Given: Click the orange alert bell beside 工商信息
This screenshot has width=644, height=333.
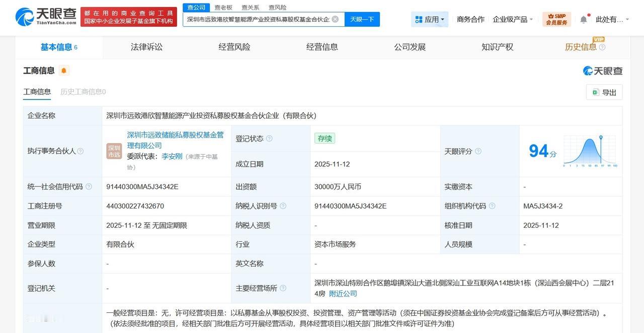Looking at the screenshot, I should (x=63, y=70).
